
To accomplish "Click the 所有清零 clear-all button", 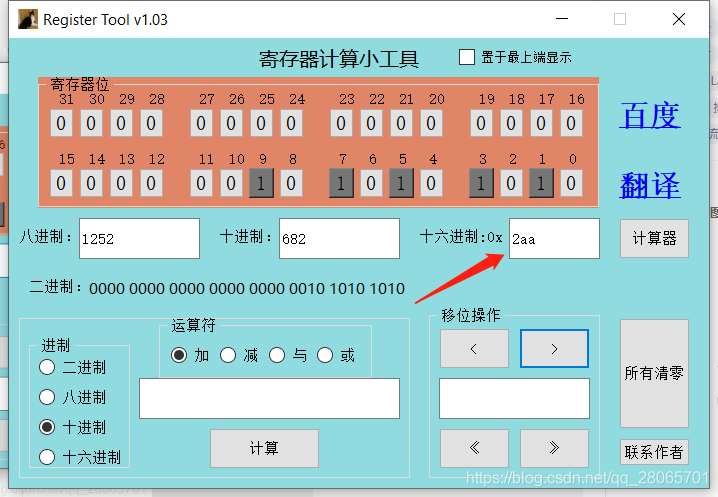I will pos(654,373).
